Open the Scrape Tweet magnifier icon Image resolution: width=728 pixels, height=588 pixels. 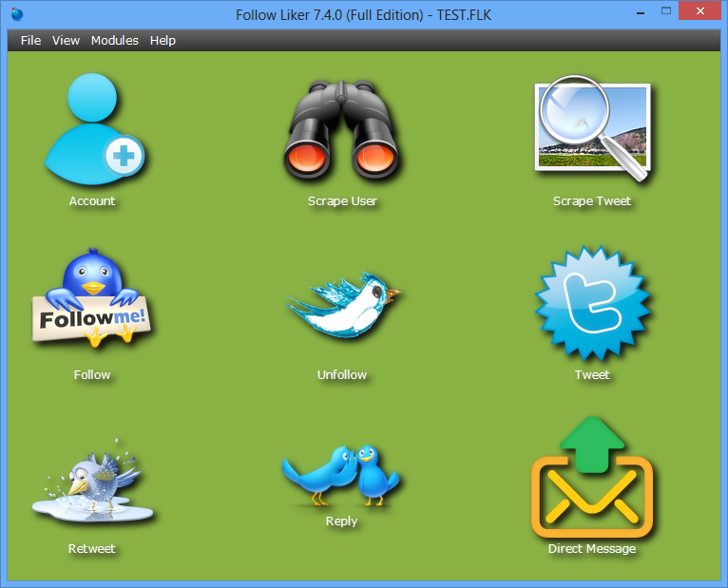click(x=592, y=127)
